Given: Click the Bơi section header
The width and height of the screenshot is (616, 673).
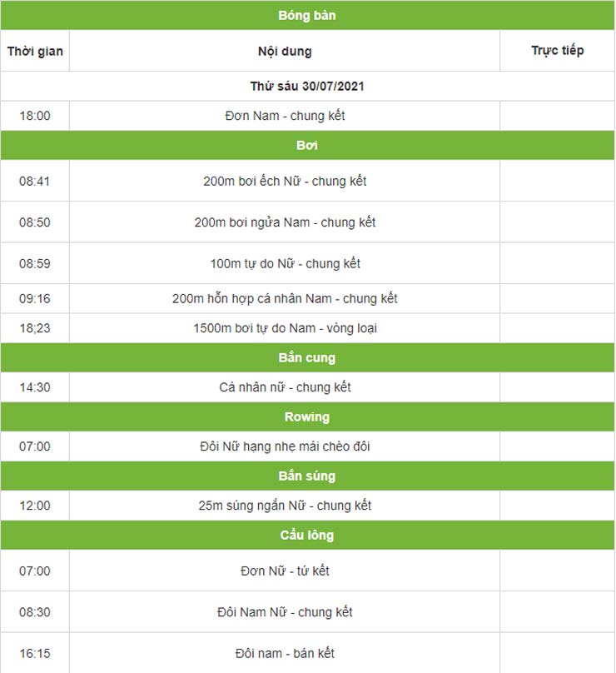Looking at the screenshot, I should point(307,146).
